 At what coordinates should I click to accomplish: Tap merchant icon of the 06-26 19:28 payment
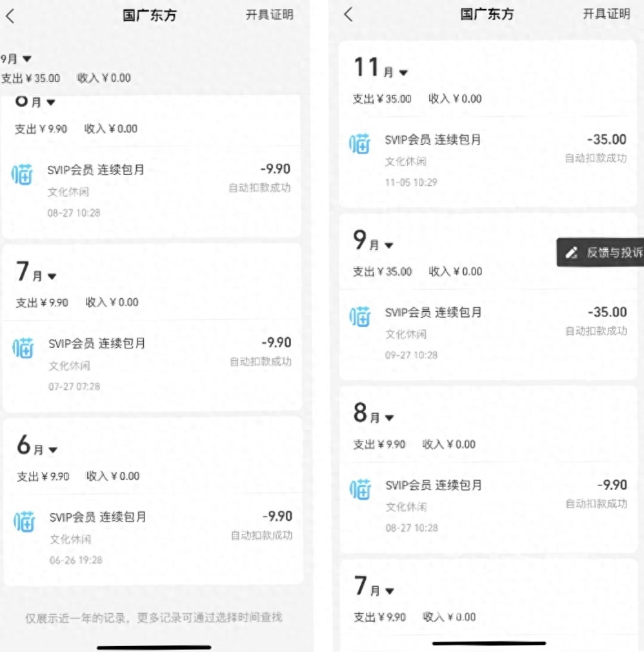(25, 521)
